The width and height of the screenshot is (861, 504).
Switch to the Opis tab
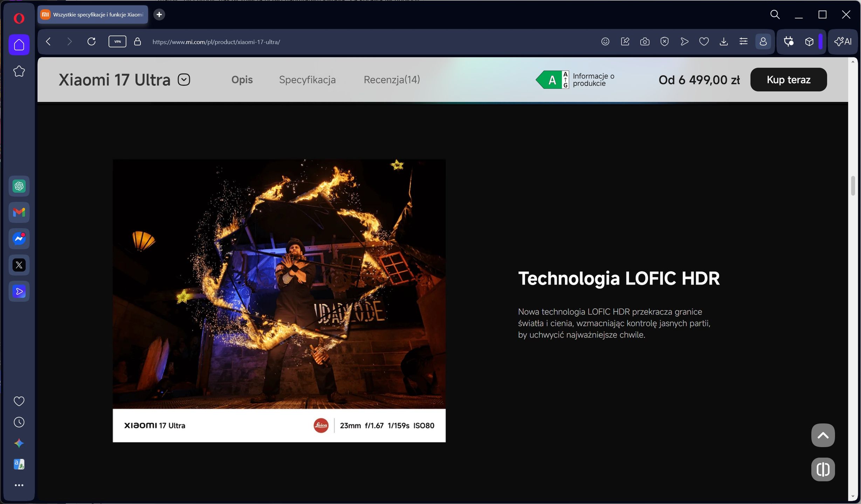[x=242, y=79]
